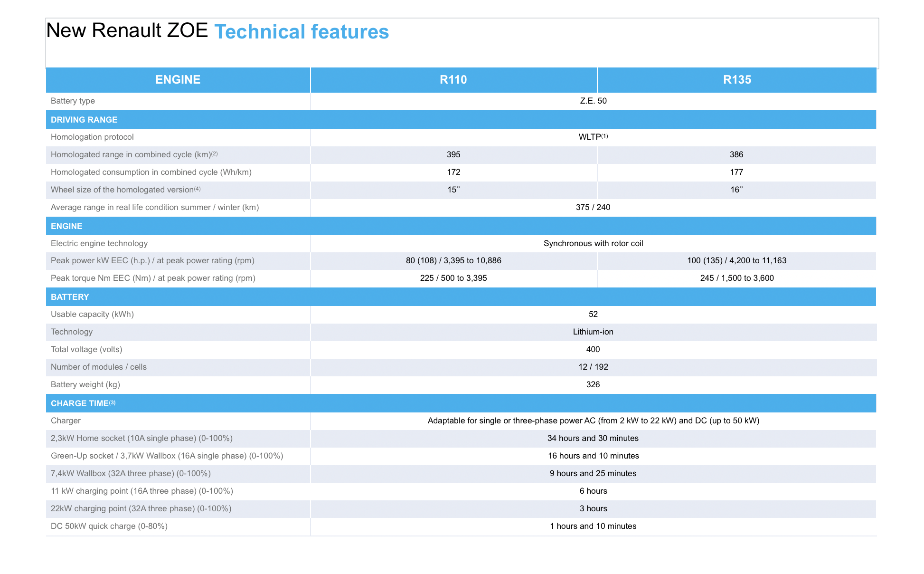Click '9 hours and 25 minutes' value
Screen dimensions: 924x574
[593, 473]
